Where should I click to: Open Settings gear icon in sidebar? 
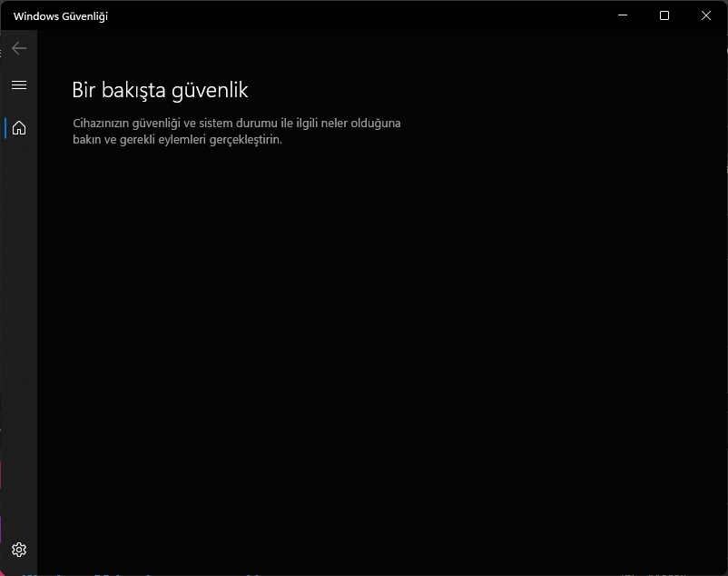pyautogui.click(x=19, y=550)
